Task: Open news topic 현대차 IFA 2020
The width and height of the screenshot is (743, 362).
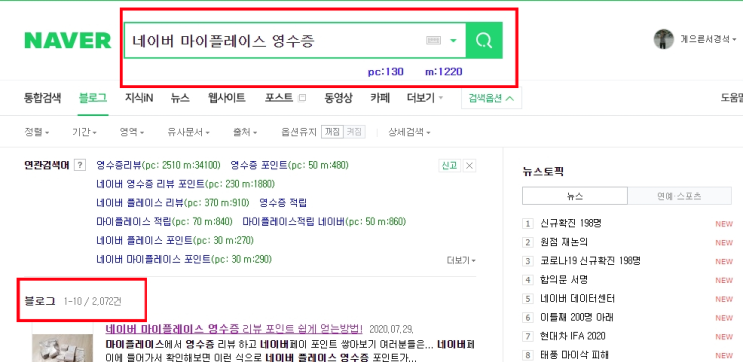Action: point(572,336)
